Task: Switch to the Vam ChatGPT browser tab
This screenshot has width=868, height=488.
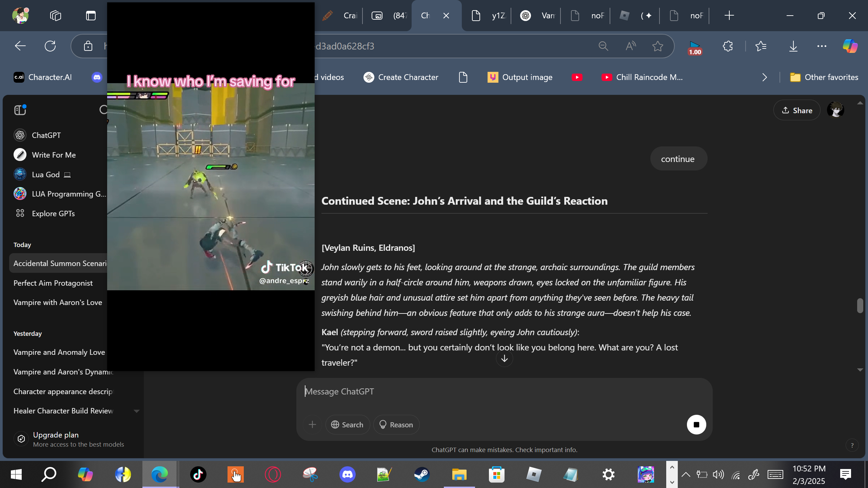Action: click(x=538, y=16)
